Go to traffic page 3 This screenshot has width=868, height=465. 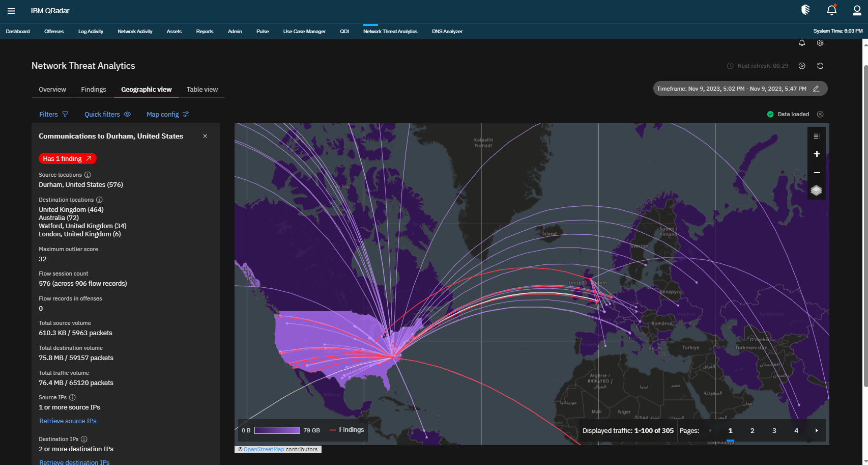[774, 430]
